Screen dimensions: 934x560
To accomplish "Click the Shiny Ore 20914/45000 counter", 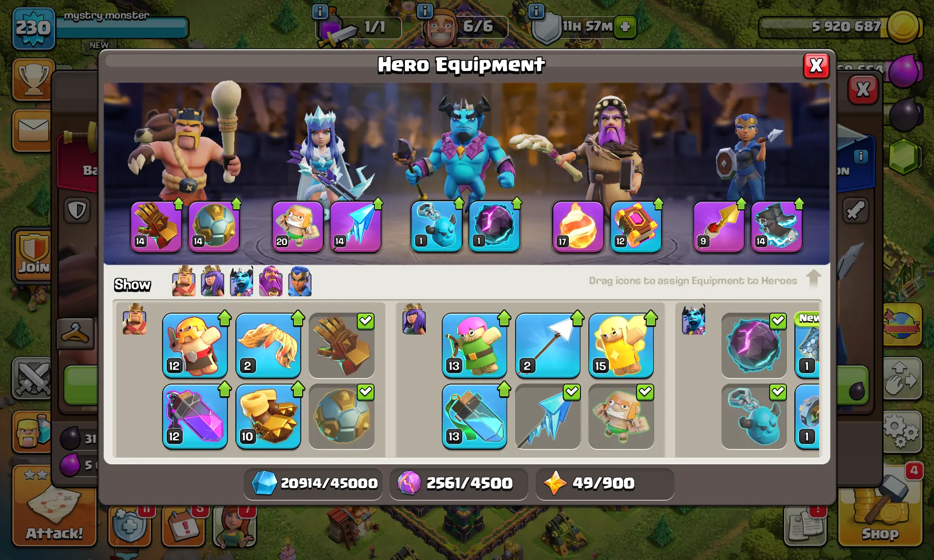I will [314, 483].
